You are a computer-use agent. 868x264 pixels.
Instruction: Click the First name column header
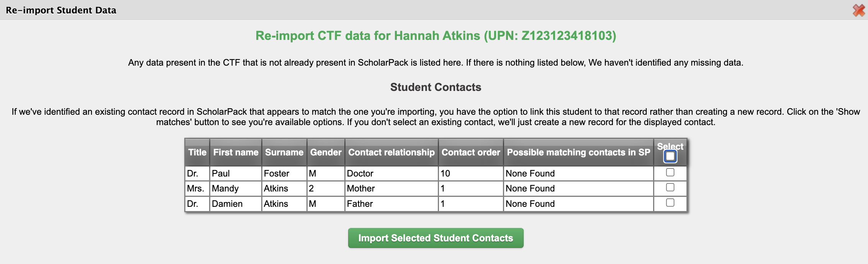tap(236, 152)
